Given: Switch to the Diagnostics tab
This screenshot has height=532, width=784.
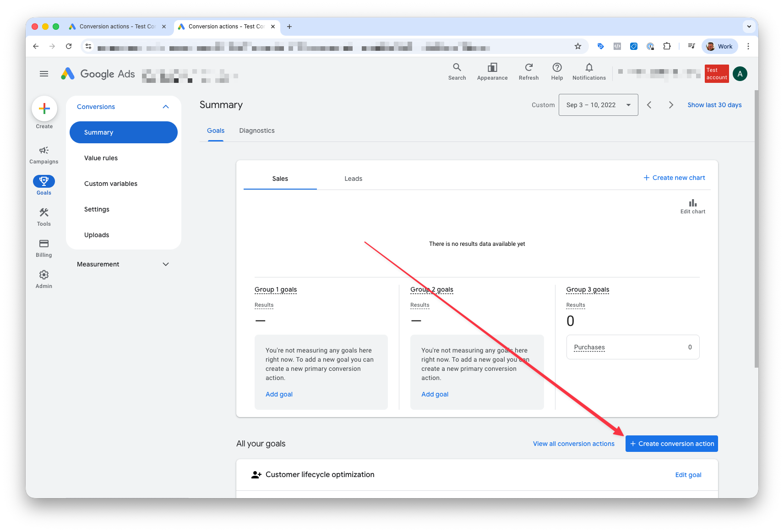Looking at the screenshot, I should point(256,130).
